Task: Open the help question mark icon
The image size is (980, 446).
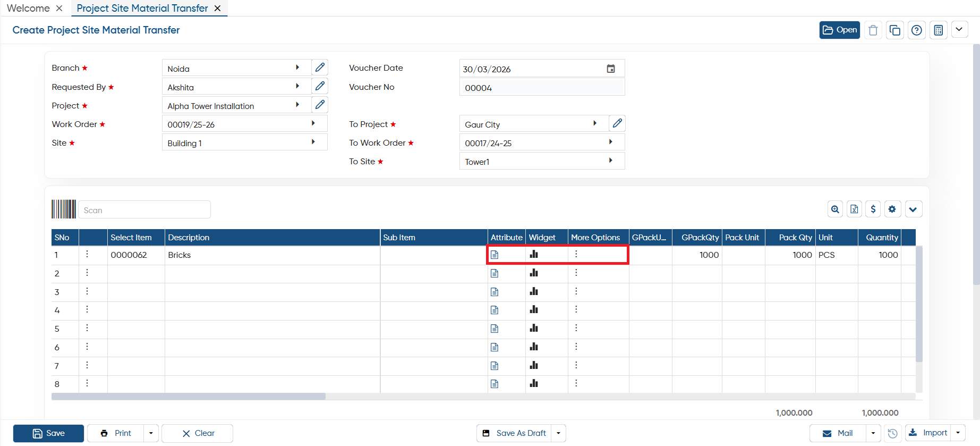Action: click(917, 30)
